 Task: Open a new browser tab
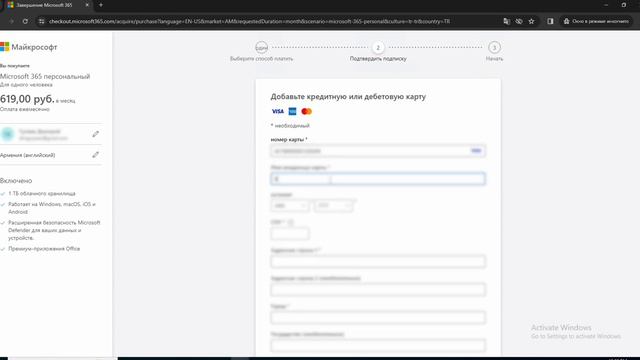(101, 5)
